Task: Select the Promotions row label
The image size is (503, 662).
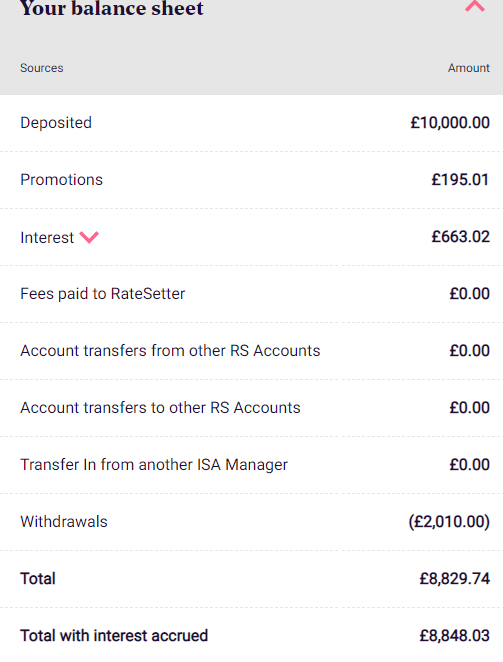Action: (62, 180)
